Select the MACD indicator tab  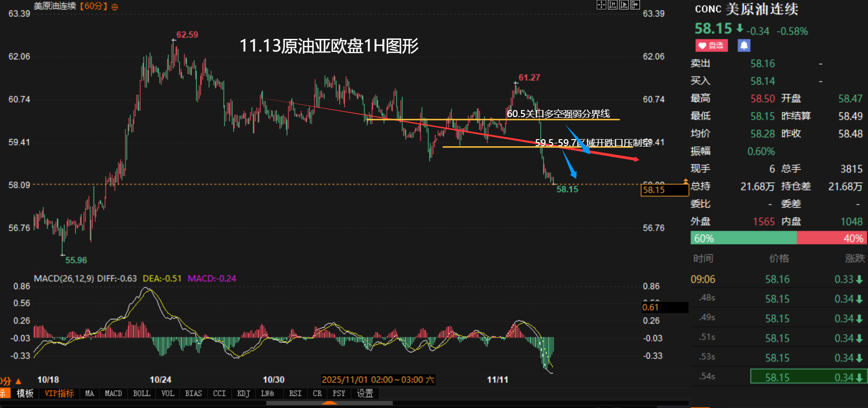tap(113, 393)
